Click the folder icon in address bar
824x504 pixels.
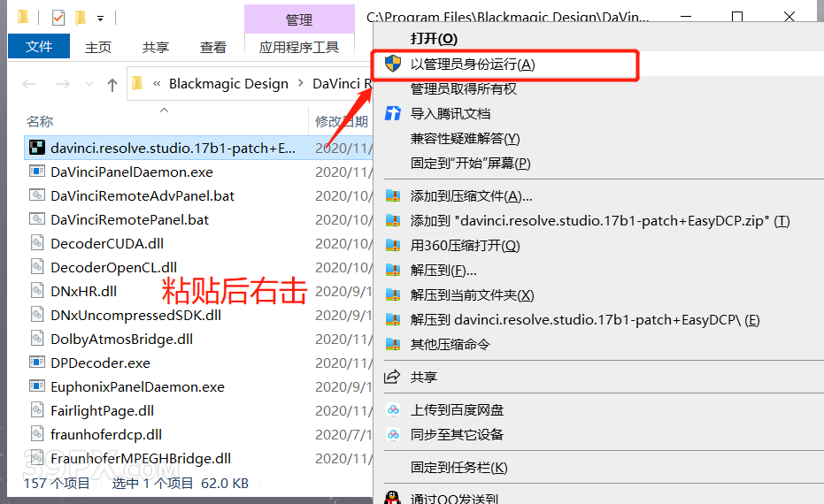138,83
